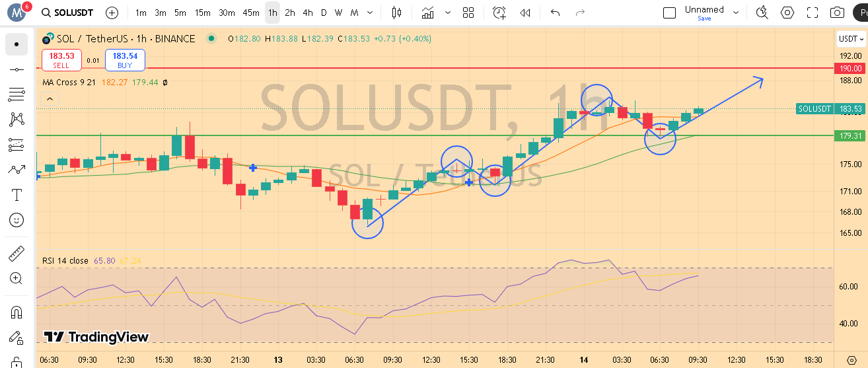The height and width of the screenshot is (368, 868).
Task: Expand the indicator templates dropdown arrow
Action: click(449, 13)
